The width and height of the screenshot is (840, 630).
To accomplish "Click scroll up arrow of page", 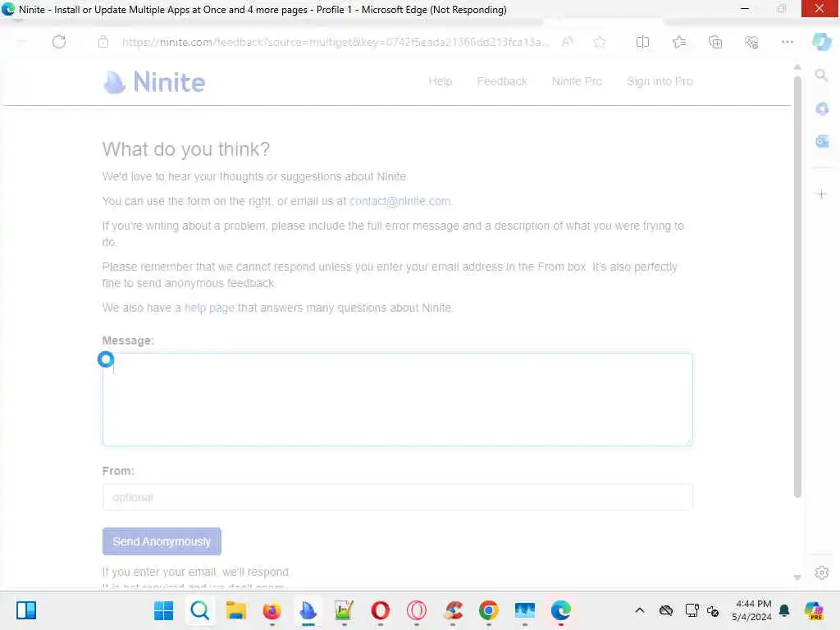I will (x=797, y=67).
